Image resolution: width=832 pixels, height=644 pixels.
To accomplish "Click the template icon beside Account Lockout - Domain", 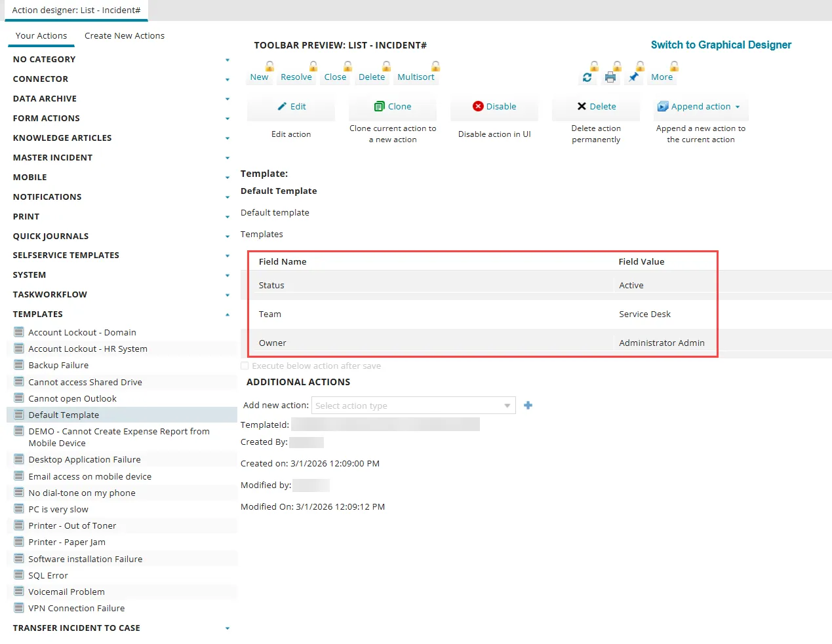I will click(19, 332).
